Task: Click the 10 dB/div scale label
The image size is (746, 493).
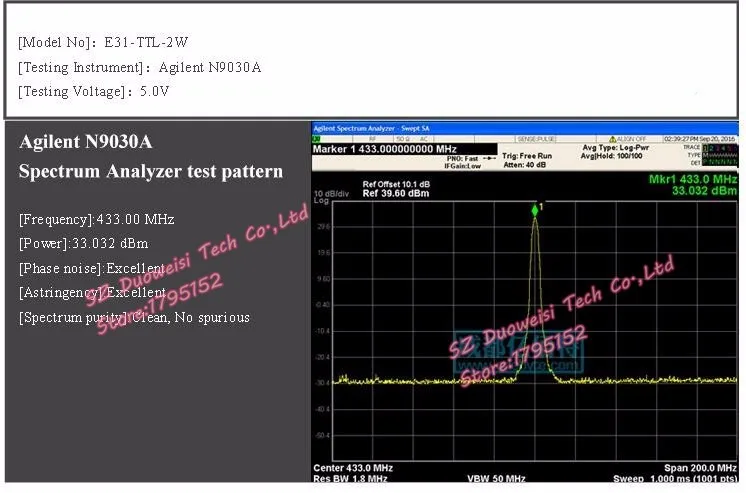Action: [x=331, y=194]
